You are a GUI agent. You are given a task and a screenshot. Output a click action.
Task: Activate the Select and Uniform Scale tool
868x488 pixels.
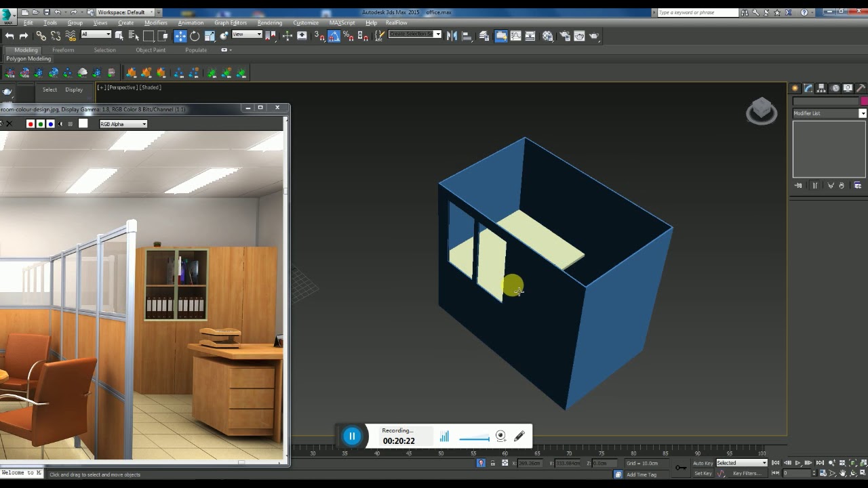[x=210, y=36]
